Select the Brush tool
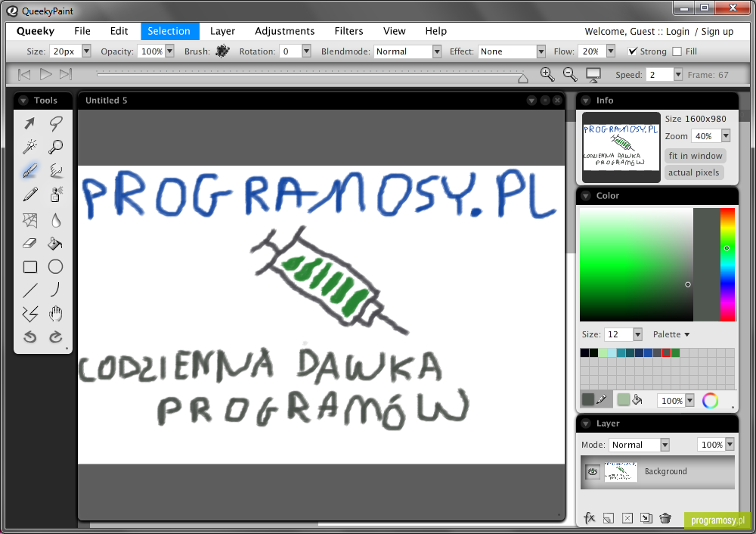Image resolution: width=756 pixels, height=534 pixels. tap(30, 170)
